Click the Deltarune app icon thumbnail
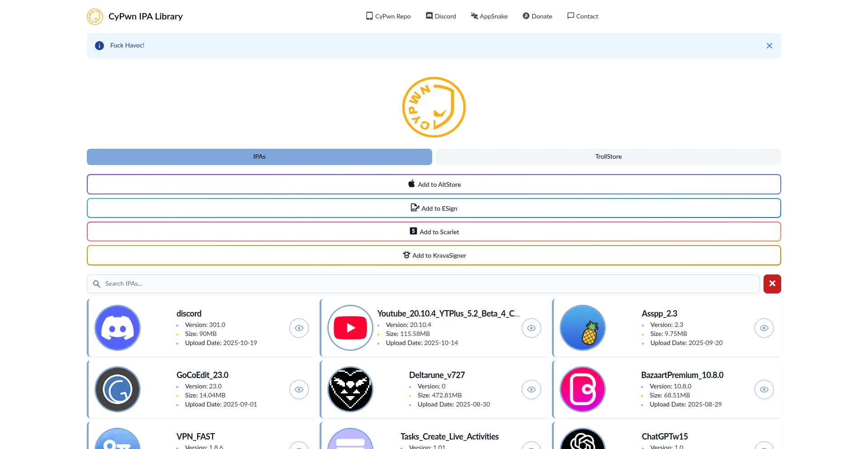This screenshot has width=868, height=449. click(x=350, y=389)
